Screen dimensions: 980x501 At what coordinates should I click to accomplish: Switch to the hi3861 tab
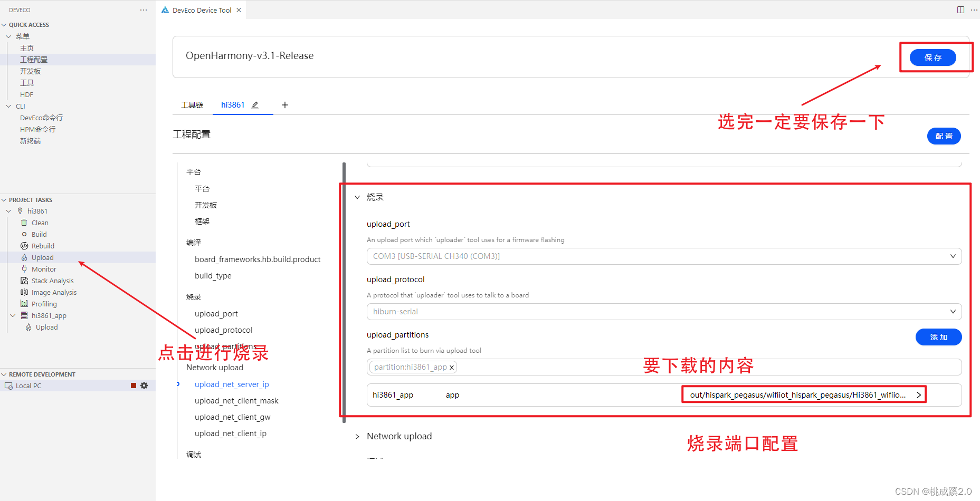click(x=233, y=105)
